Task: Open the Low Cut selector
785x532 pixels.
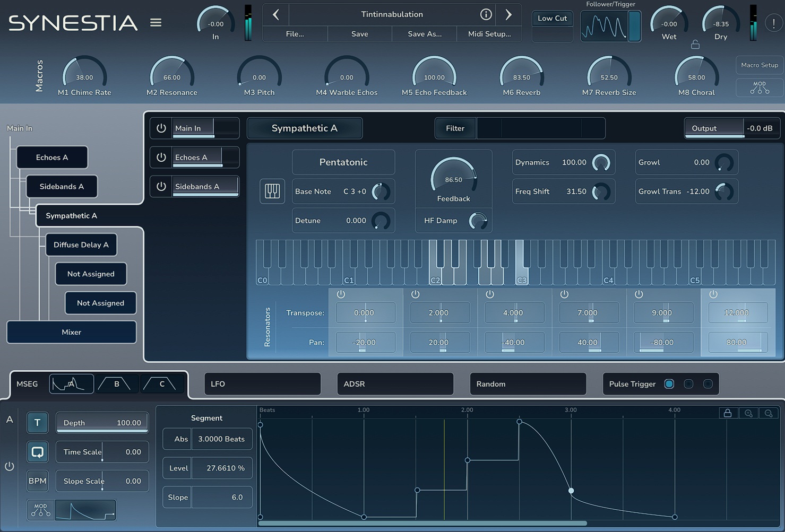Action: click(552, 18)
